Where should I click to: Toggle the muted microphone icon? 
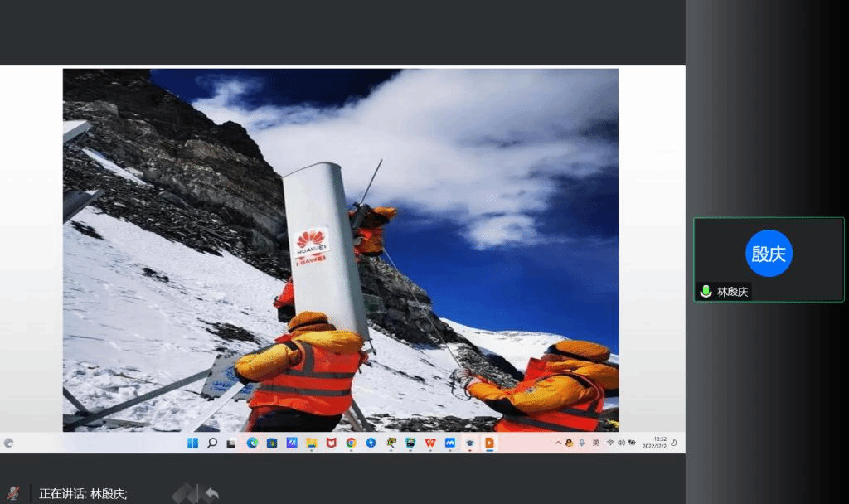tap(12, 493)
